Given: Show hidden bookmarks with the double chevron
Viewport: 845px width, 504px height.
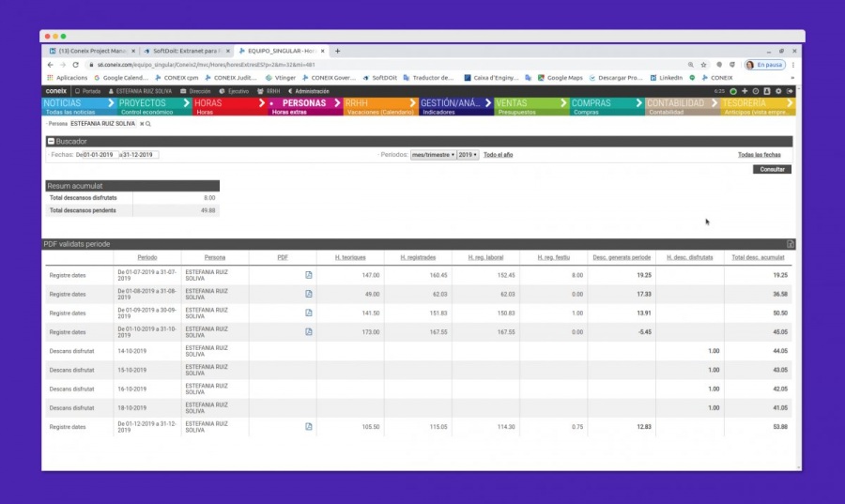Looking at the screenshot, I should point(792,78).
